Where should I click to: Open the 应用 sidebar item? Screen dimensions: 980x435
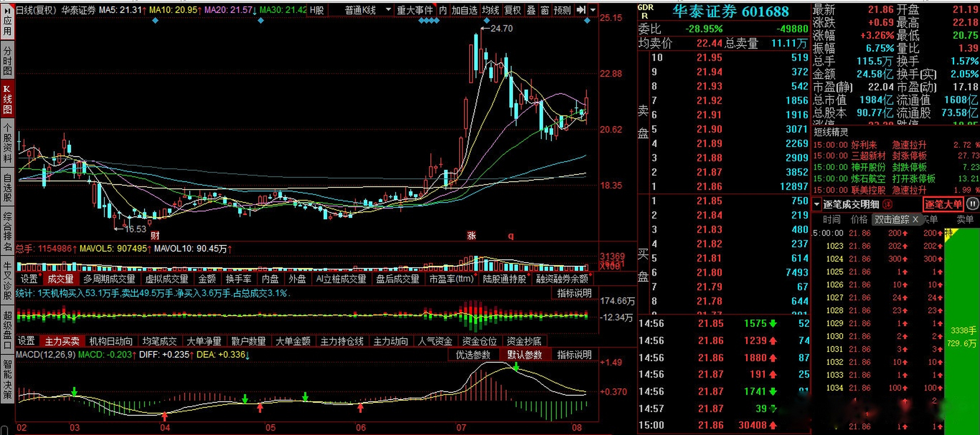tap(7, 21)
